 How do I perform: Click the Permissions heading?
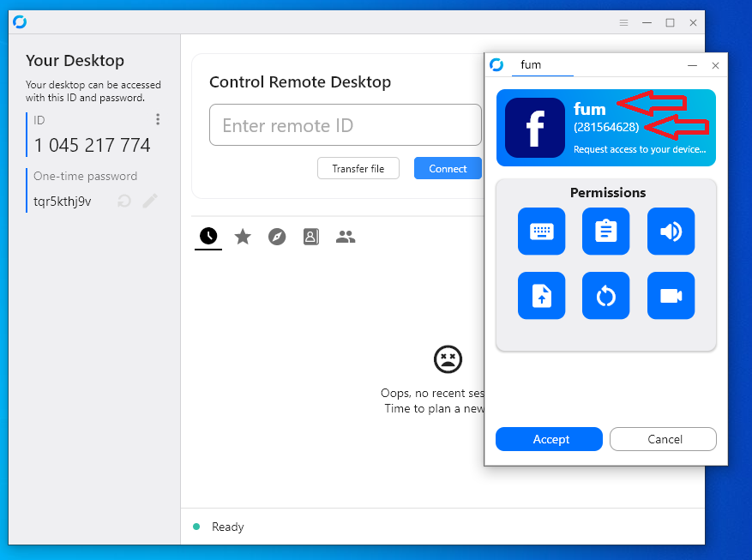coord(608,192)
